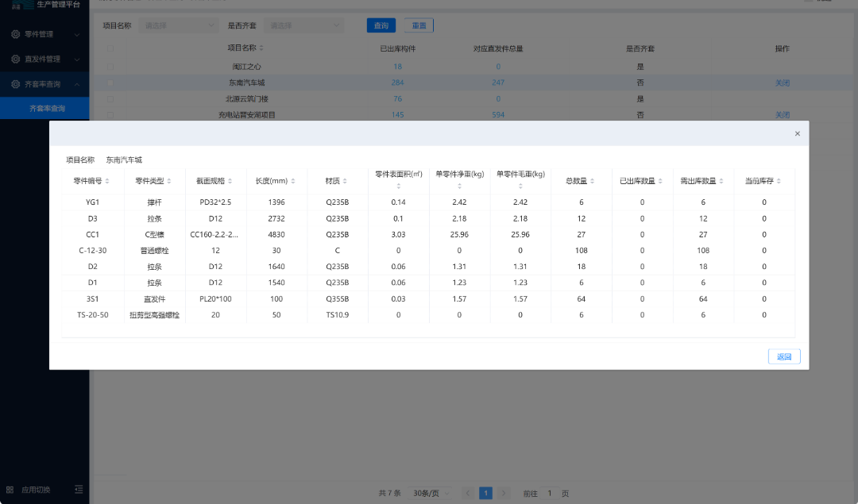This screenshot has width=858, height=504.
Task: Check the 北源云筑门楼 row checkbox
Action: click(x=110, y=99)
